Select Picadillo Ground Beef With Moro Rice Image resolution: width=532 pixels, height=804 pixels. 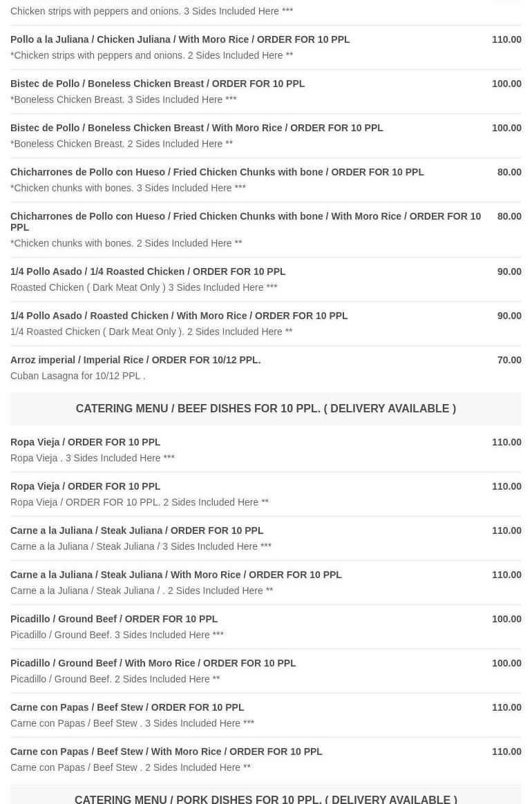[153, 664]
